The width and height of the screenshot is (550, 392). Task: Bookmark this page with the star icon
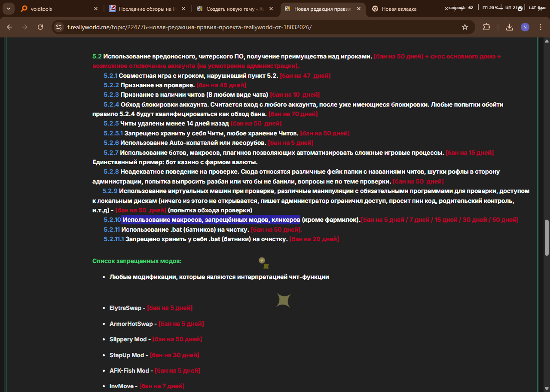[x=464, y=27]
